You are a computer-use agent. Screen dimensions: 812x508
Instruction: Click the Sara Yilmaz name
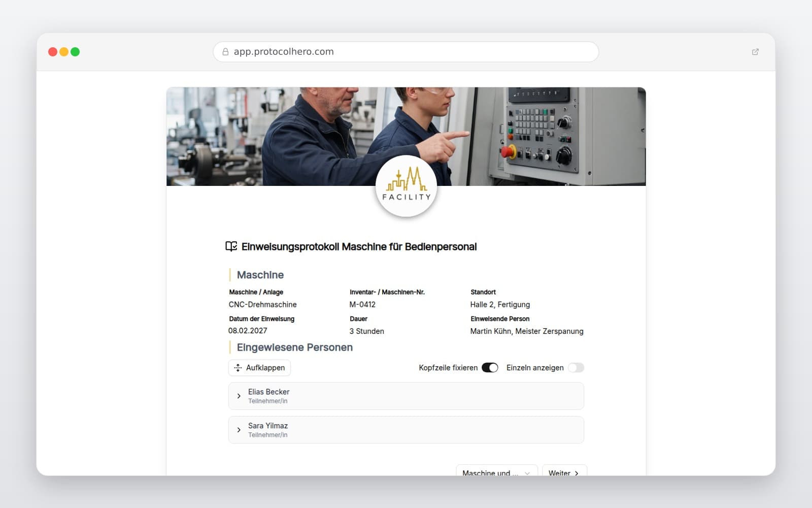coord(268,426)
